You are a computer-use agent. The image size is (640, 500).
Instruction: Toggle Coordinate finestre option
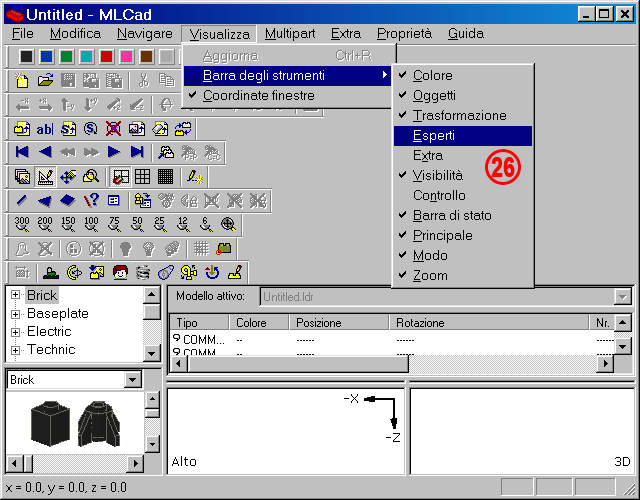click(287, 96)
